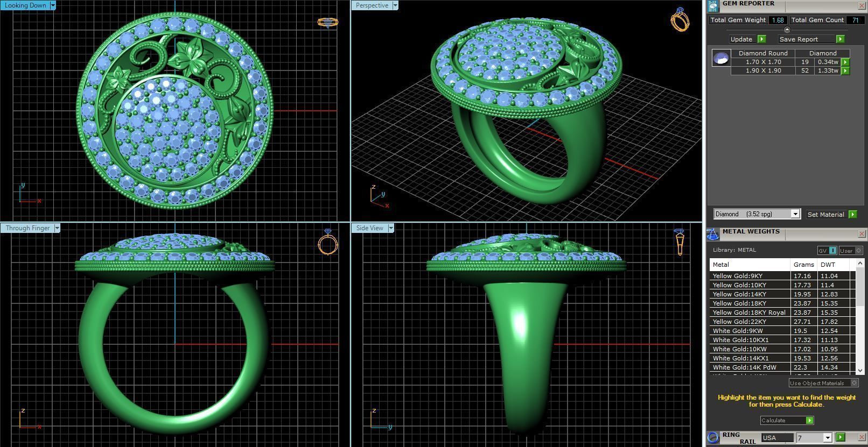
Task: Click the green arrow beside Update
Action: pos(761,39)
